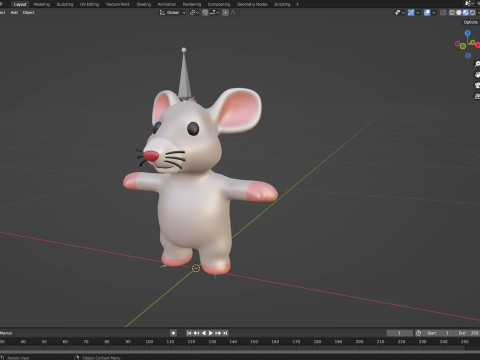Image resolution: width=480 pixels, height=360 pixels.
Task: Toggle the show overlays button
Action: point(427,13)
